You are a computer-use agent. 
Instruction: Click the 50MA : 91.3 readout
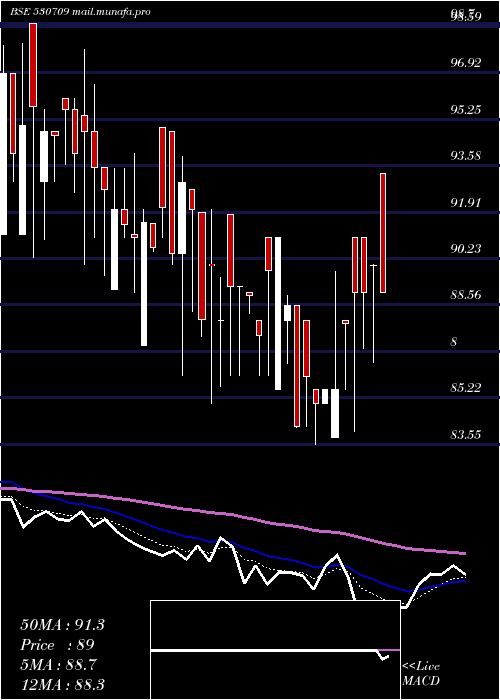[62, 625]
